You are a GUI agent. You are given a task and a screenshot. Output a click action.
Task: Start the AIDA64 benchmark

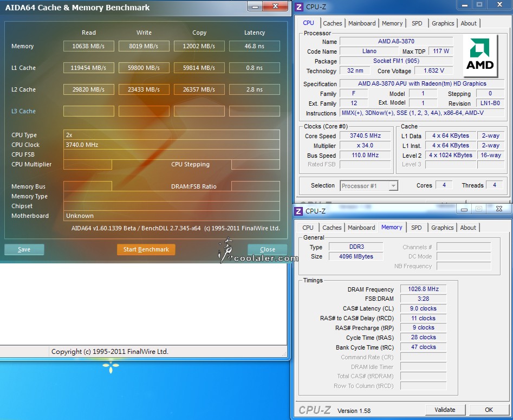pos(146,249)
